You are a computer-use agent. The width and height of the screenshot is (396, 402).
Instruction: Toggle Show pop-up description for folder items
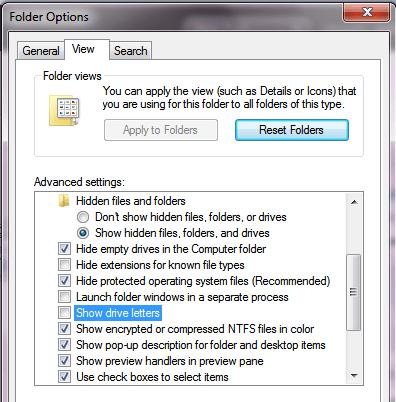coord(64,345)
